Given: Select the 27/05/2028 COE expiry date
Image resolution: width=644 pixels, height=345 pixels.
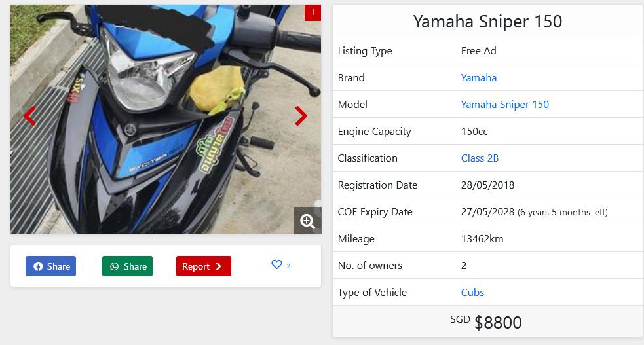Looking at the screenshot, I should pos(487,211).
